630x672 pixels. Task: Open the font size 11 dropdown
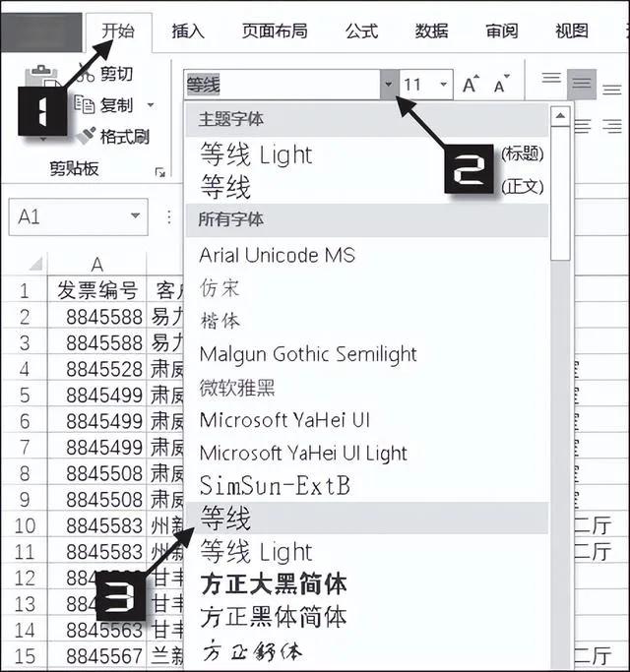[x=443, y=85]
